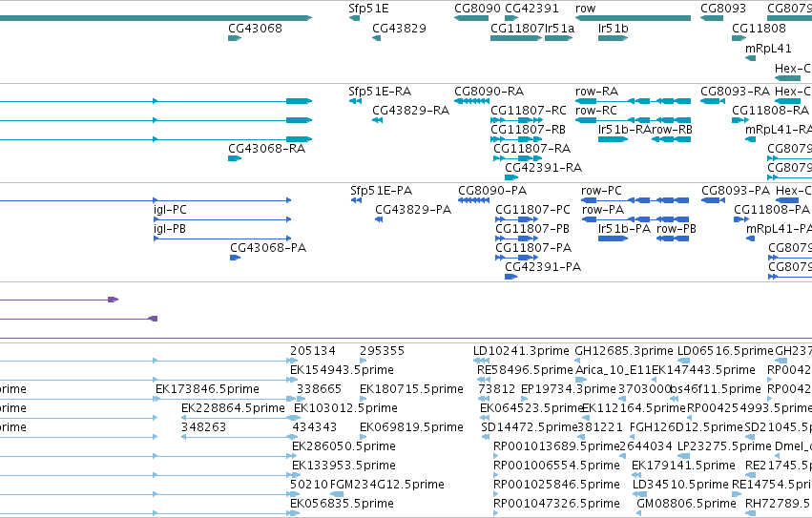The width and height of the screenshot is (812, 518).
Task: Click the CG8090-PA protein label
Action: point(492,191)
